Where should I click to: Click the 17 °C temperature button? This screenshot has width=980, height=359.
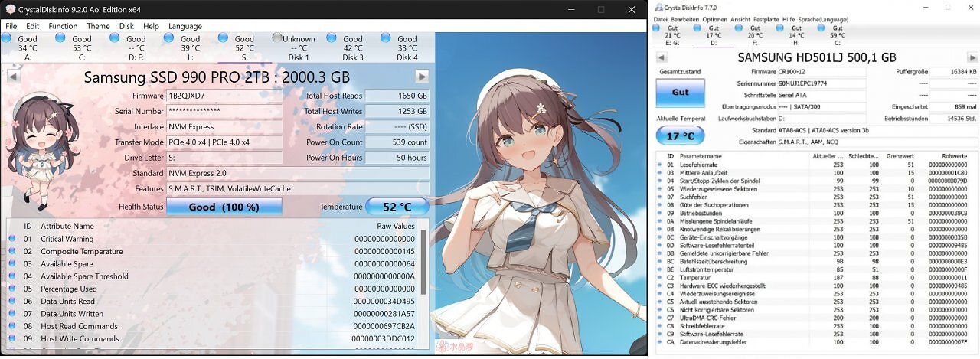coord(680,135)
